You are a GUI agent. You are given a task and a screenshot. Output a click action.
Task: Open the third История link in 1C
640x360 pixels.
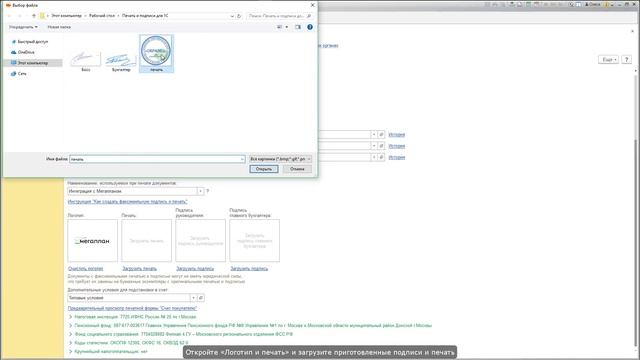tap(396, 157)
